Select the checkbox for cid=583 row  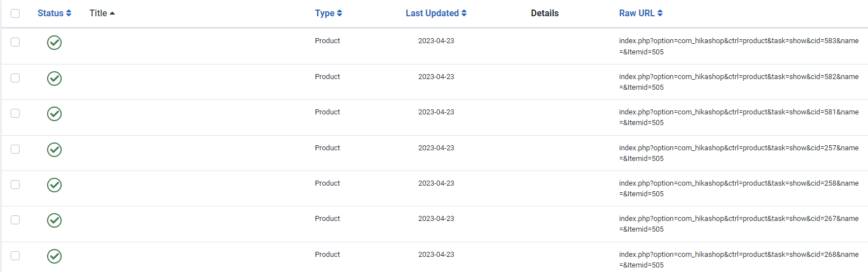15,42
